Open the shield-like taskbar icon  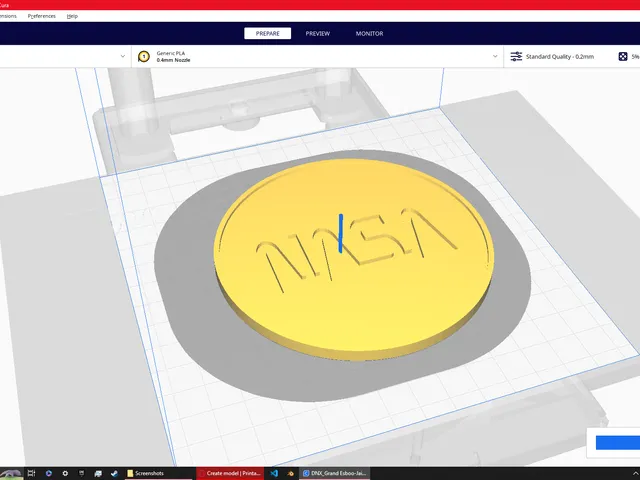tap(81, 473)
